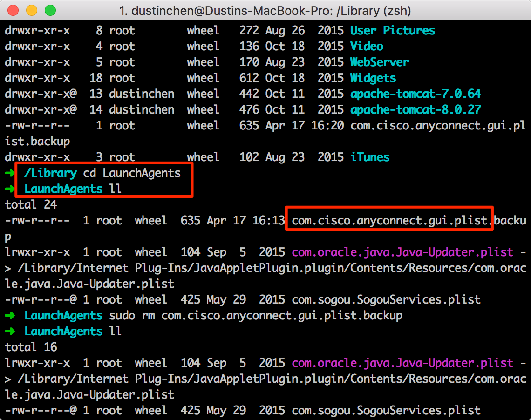The width and height of the screenshot is (531, 420).
Task: Click the yellow minimize window button
Action: [x=32, y=10]
